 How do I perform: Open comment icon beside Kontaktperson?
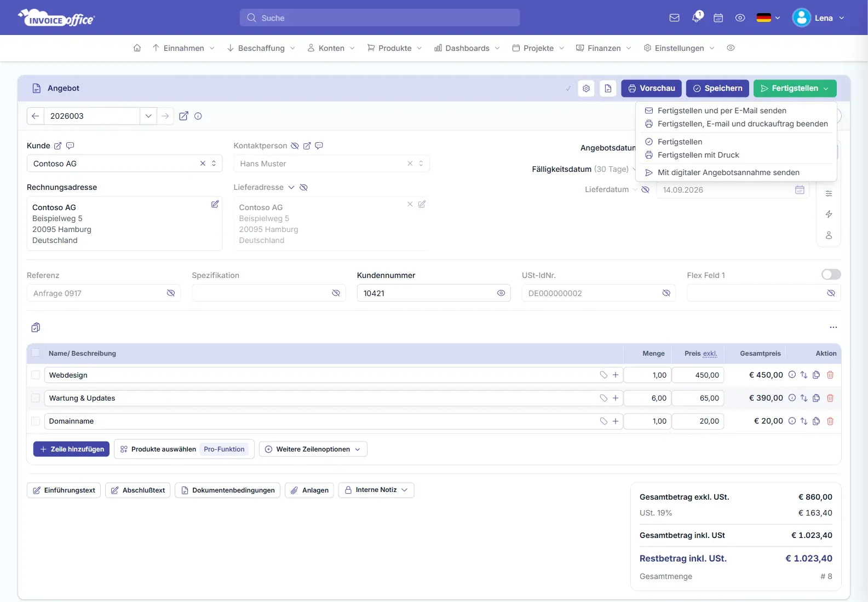(x=319, y=146)
